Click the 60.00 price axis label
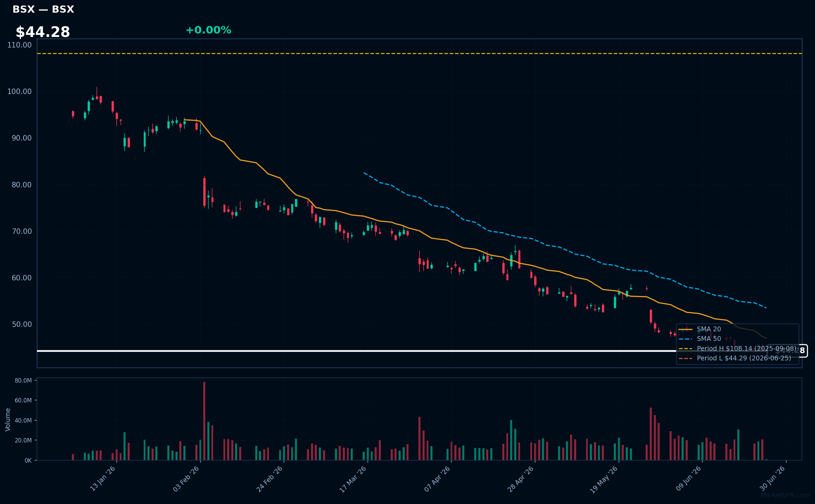815x504 pixels. [x=22, y=278]
